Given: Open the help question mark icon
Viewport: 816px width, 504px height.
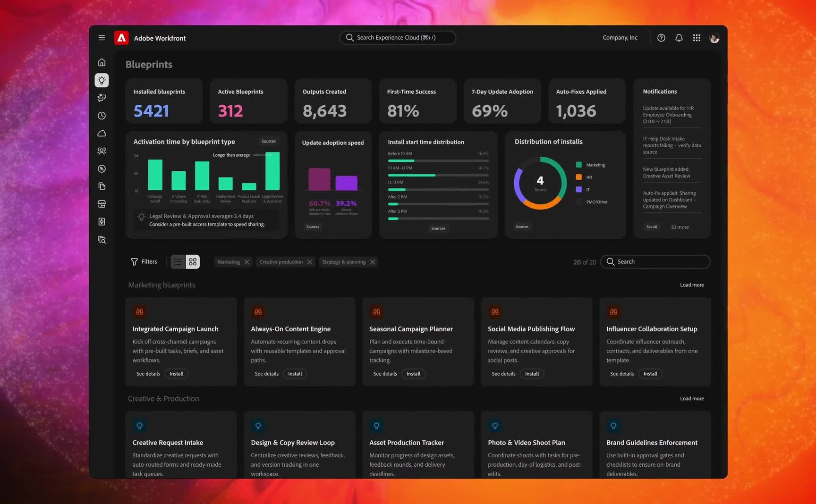Looking at the screenshot, I should 661,38.
